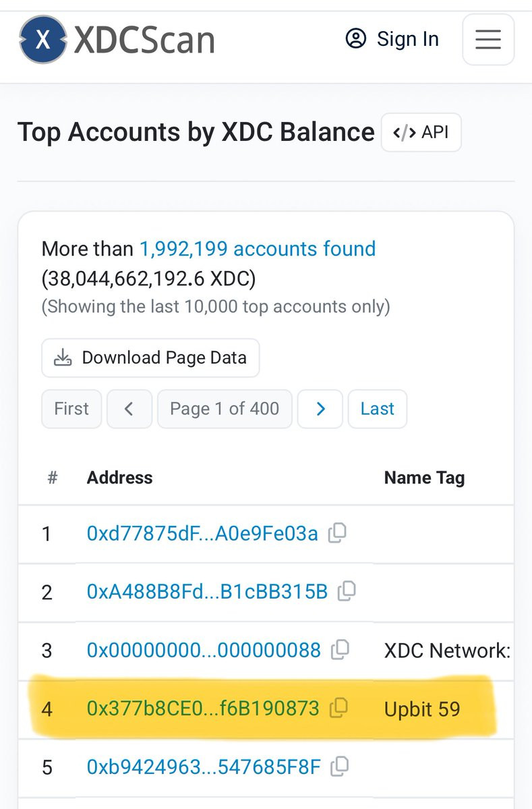Image resolution: width=532 pixels, height=809 pixels.
Task: Open address 0xd77875dF...A0e9Fe03a
Action: [x=202, y=534]
